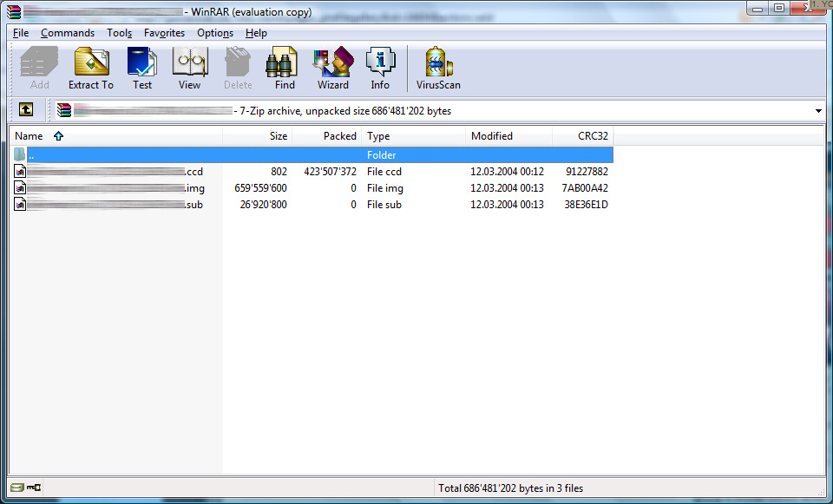Launch the Wizard tool

pos(333,68)
